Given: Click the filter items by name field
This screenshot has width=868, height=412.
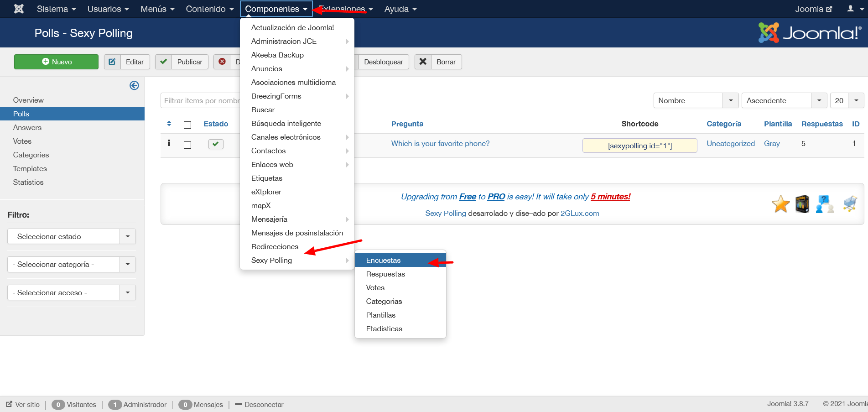Looking at the screenshot, I should (200, 100).
